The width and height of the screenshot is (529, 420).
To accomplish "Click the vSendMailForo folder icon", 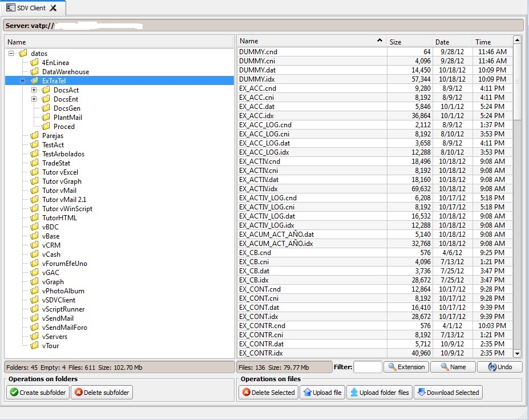I will click(x=34, y=327).
